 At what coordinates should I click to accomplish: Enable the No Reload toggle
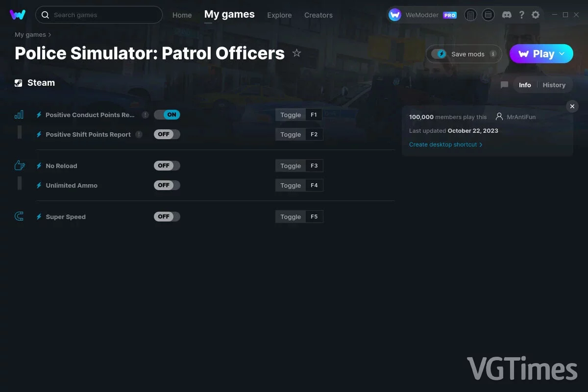click(167, 166)
